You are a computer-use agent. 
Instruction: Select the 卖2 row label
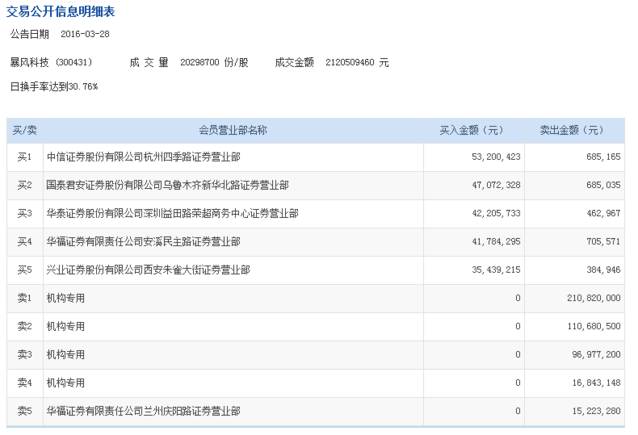click(24, 326)
